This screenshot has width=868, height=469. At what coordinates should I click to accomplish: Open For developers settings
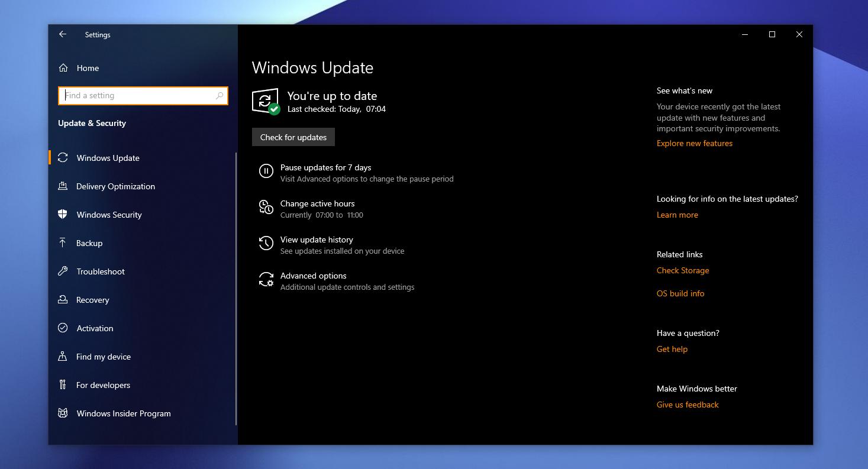[x=142, y=385]
